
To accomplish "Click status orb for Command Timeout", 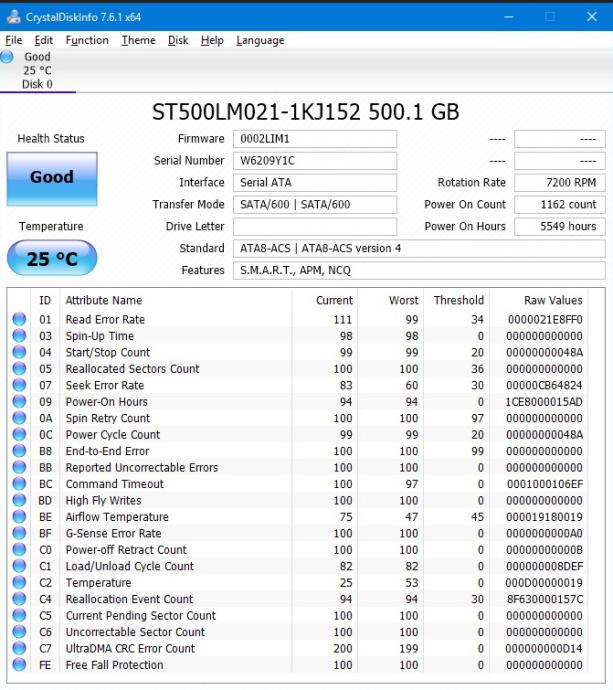I will [x=19, y=484].
